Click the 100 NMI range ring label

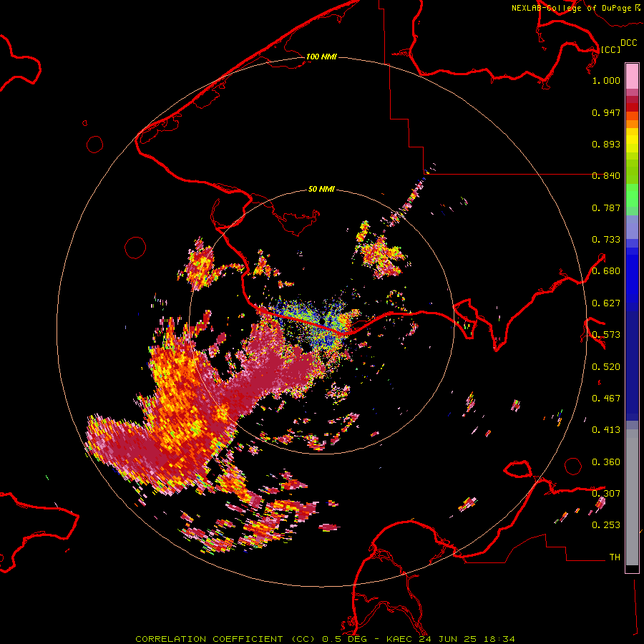(x=321, y=57)
